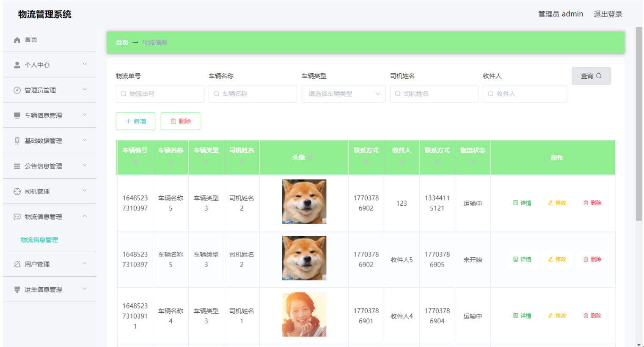Click the 司机管理 sidebar icon

point(17,192)
